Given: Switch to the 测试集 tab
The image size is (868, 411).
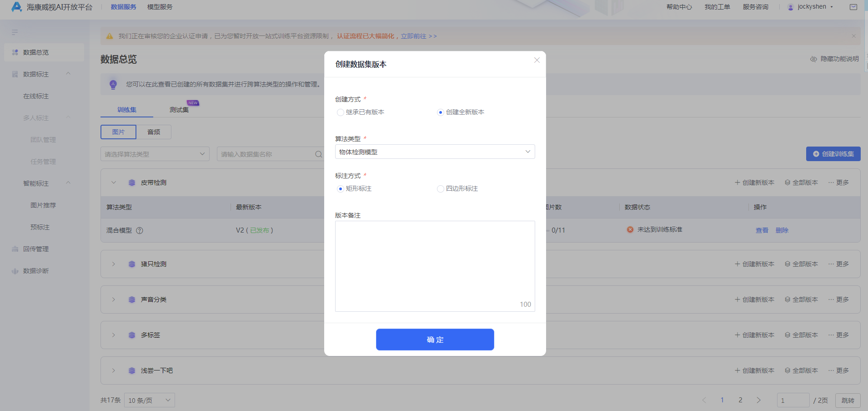Looking at the screenshot, I should (178, 109).
